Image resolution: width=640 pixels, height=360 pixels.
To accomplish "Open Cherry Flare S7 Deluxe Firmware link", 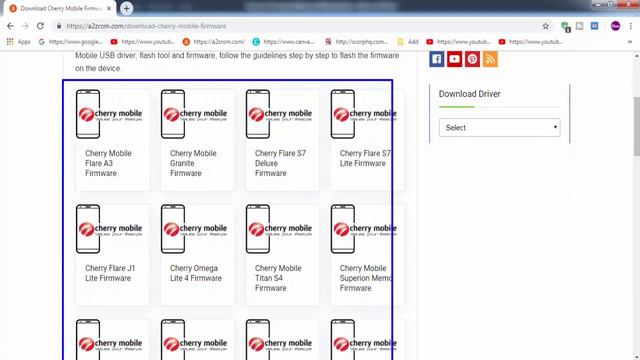I will point(280,163).
